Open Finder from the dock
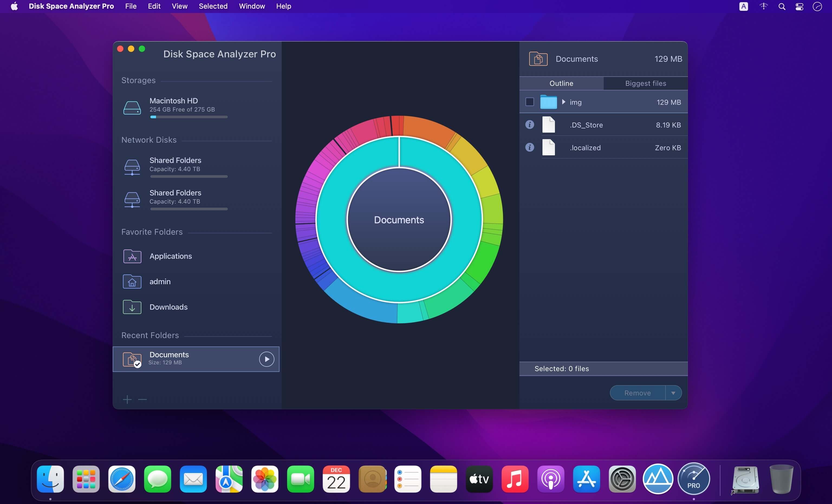 pos(50,479)
